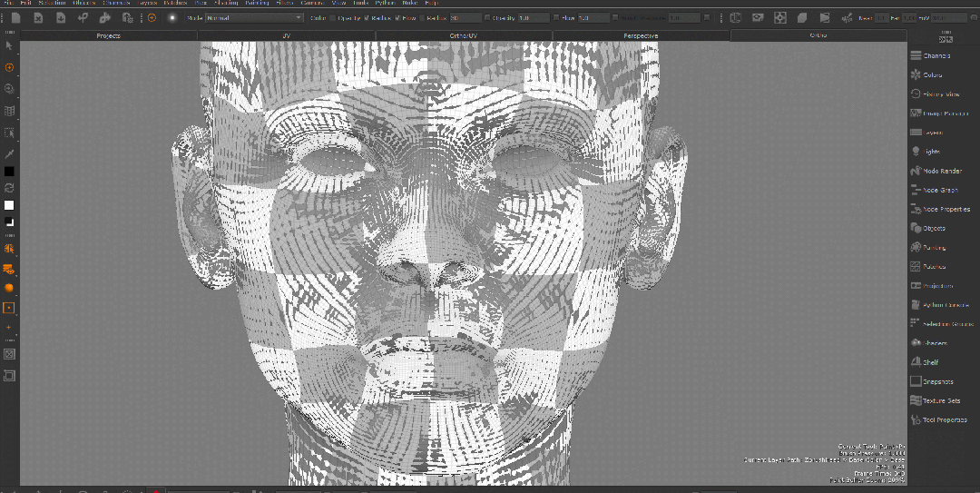Viewport: 980px width, 493px height.
Task: Click the orange sphere icon in left toolbar
Action: 9,288
